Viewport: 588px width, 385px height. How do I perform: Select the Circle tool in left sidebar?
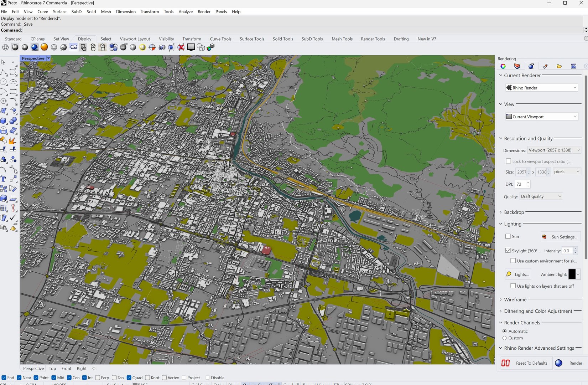(x=4, y=82)
